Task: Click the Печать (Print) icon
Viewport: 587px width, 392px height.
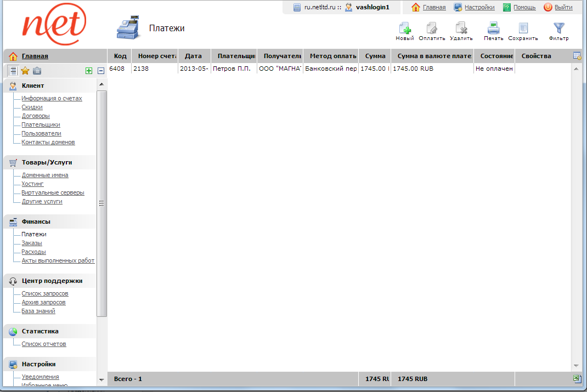Action: (x=493, y=29)
